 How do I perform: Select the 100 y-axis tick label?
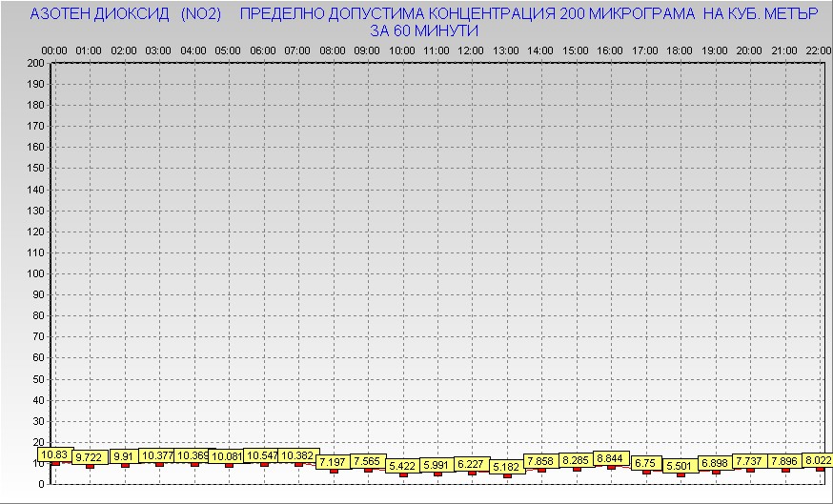35,273
